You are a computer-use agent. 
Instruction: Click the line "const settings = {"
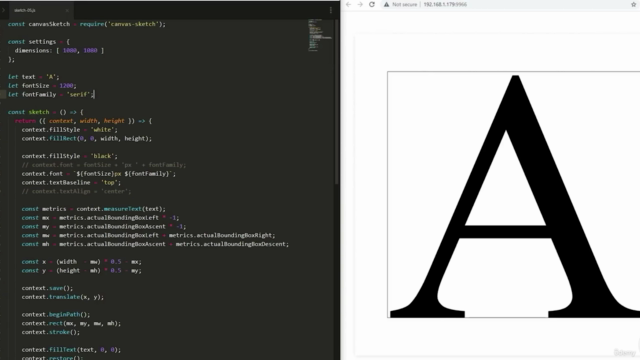[x=39, y=42]
